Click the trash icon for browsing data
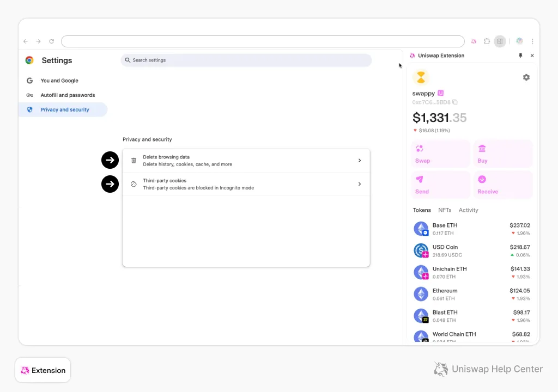Image resolution: width=558 pixels, height=392 pixels. pos(134,161)
